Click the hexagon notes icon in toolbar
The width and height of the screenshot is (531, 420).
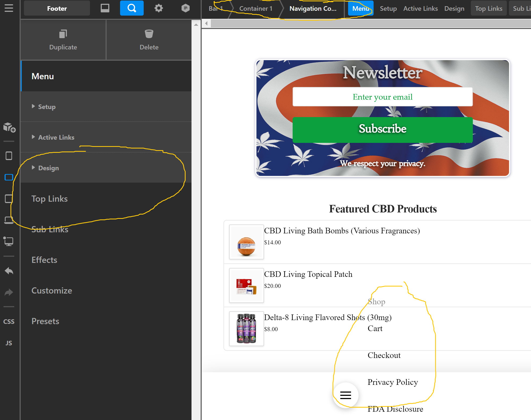coord(185,8)
